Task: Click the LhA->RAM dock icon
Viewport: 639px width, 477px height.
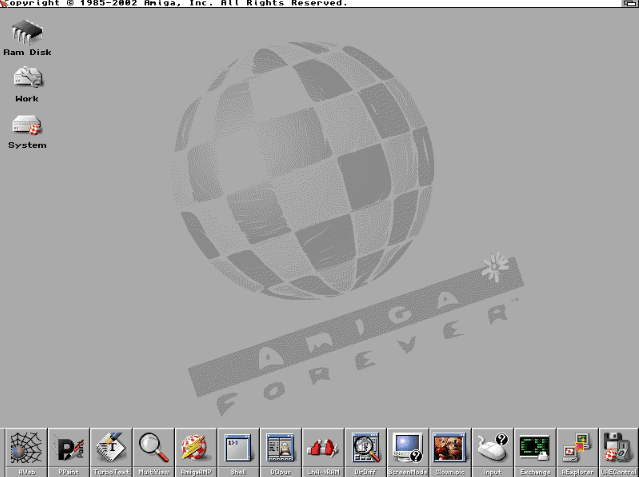Action: coord(323,452)
